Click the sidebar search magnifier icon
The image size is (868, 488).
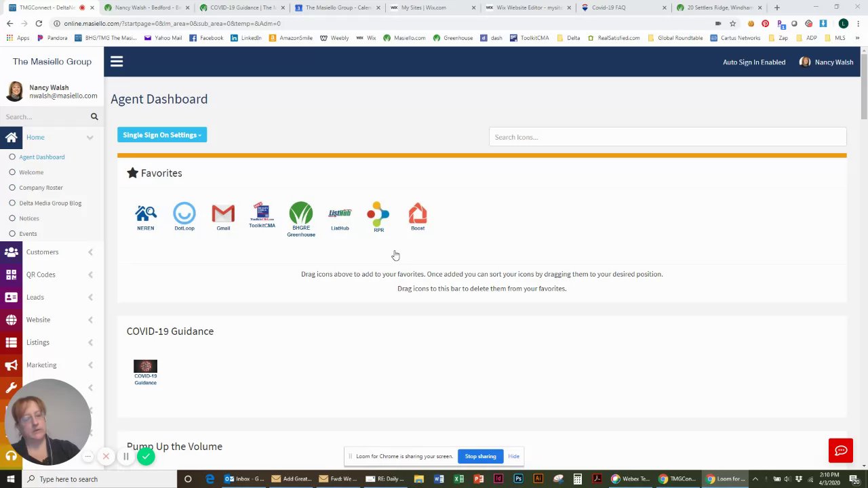(94, 117)
